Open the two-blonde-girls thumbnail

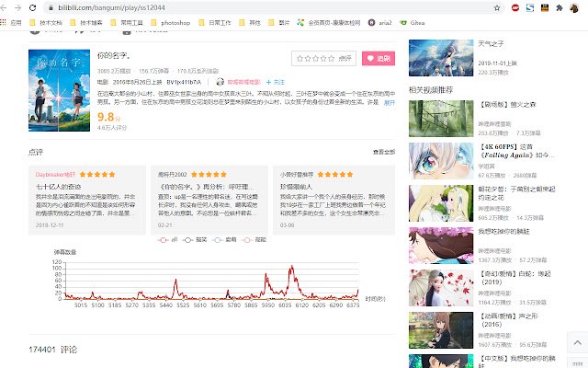click(x=441, y=203)
